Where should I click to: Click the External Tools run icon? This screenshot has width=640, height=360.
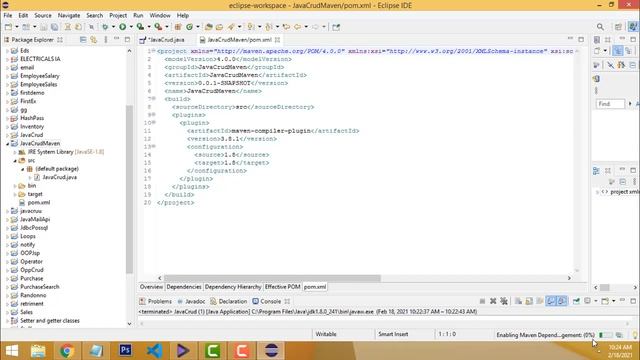tap(158, 27)
